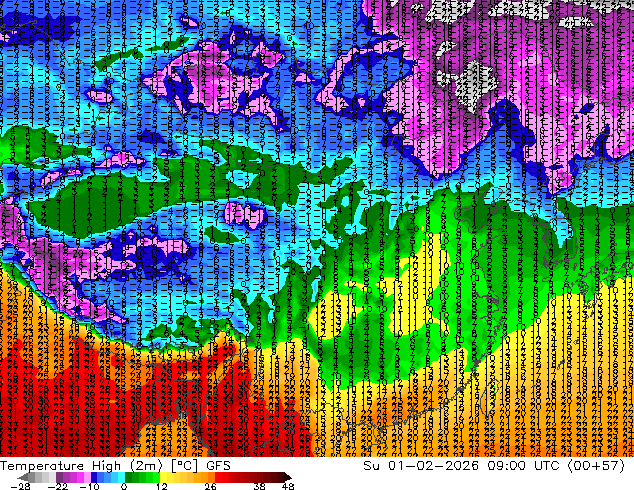Click the dark purple swatch above -22
This screenshot has width=634, height=490.
point(59,477)
